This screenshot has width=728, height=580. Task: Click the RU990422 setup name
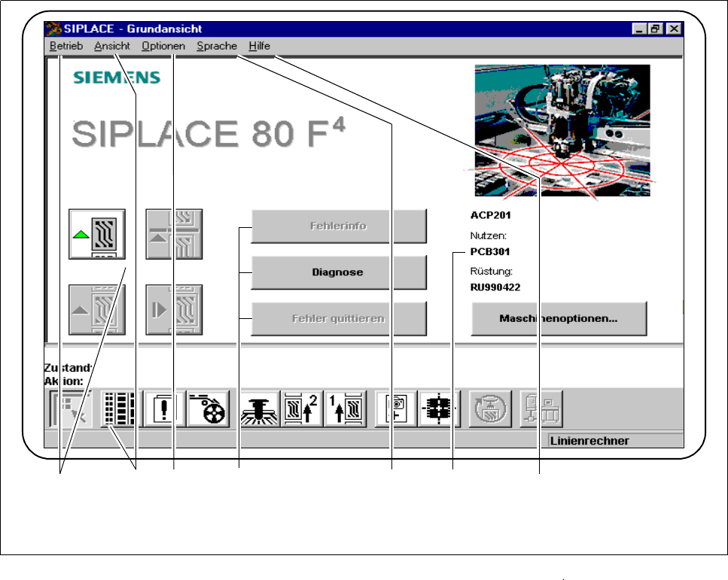point(495,287)
